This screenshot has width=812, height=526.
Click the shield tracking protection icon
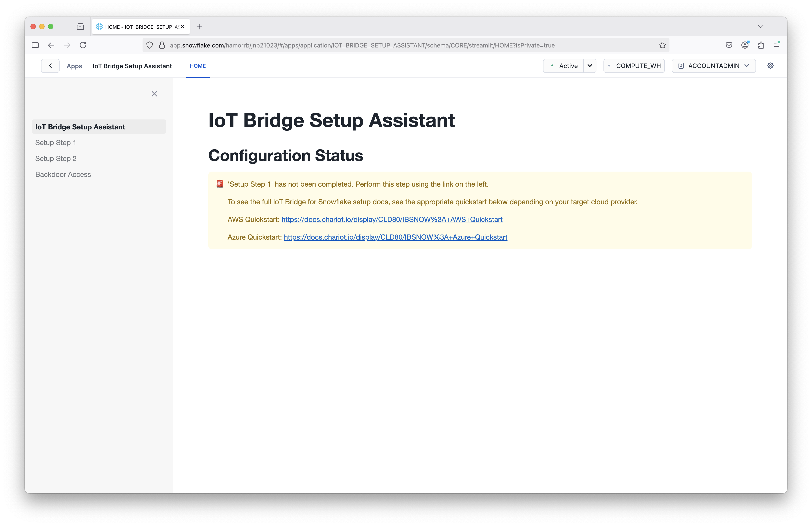point(149,45)
